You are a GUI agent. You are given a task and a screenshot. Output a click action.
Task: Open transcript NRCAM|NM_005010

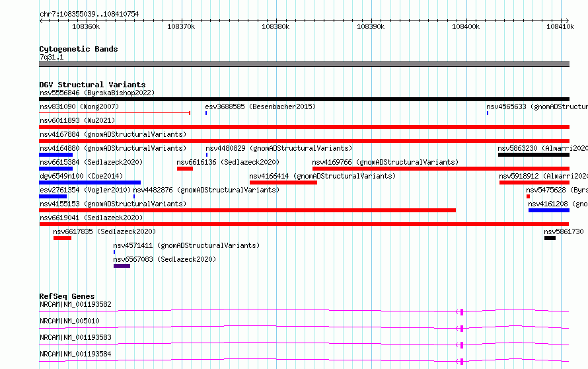pos(69,321)
